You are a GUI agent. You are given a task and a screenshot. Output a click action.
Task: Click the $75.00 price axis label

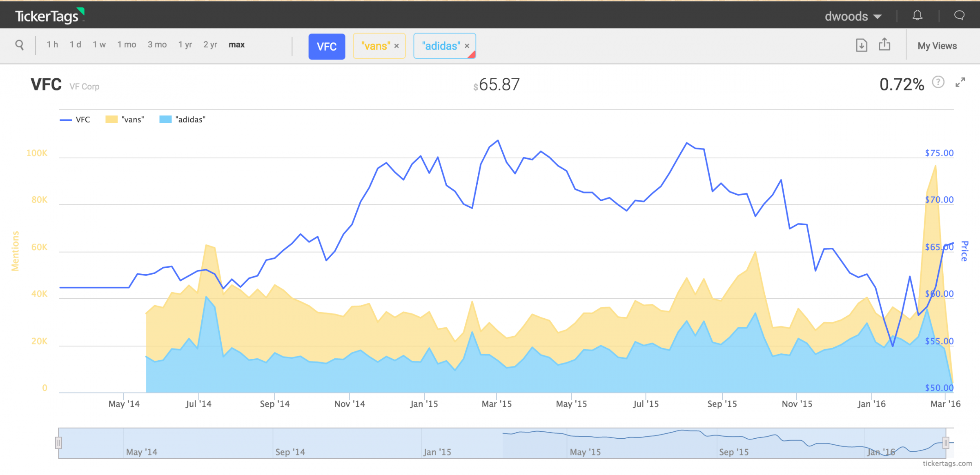coord(939,153)
